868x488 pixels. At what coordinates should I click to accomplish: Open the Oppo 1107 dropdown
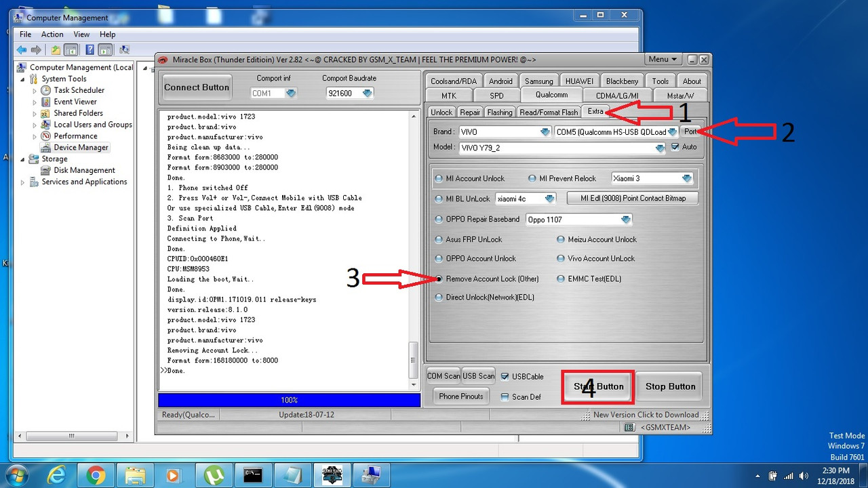point(626,220)
